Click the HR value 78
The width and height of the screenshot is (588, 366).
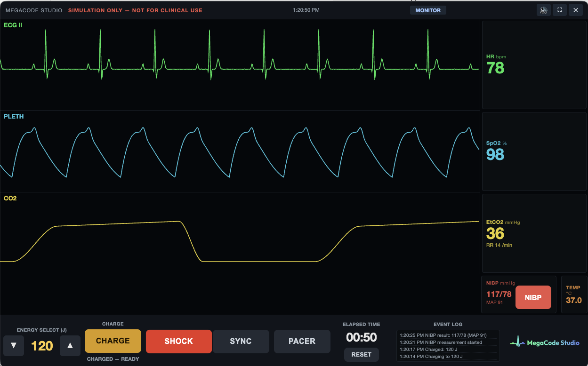(495, 68)
